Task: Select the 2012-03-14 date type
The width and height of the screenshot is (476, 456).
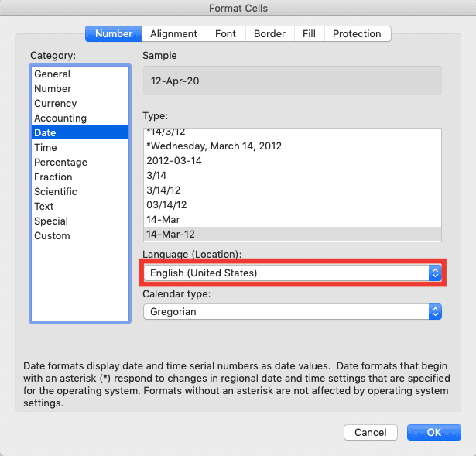Action: [x=293, y=160]
